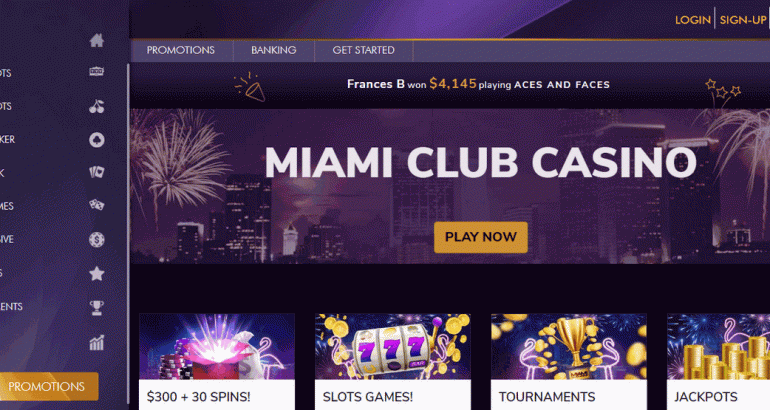770x410 pixels.
Task: Select the dice games sidebar icon
Action: pos(97,204)
